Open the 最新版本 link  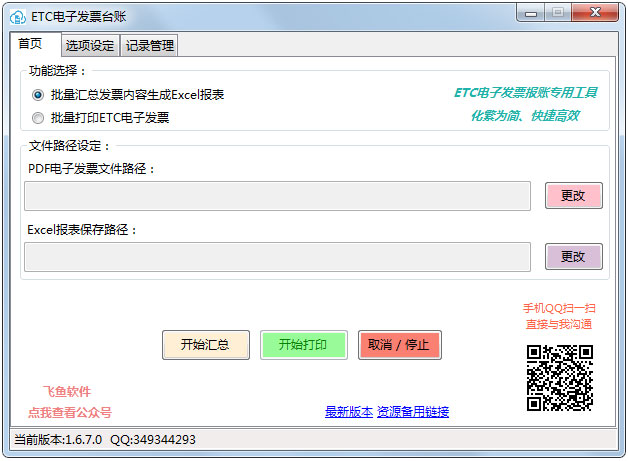pyautogui.click(x=349, y=412)
